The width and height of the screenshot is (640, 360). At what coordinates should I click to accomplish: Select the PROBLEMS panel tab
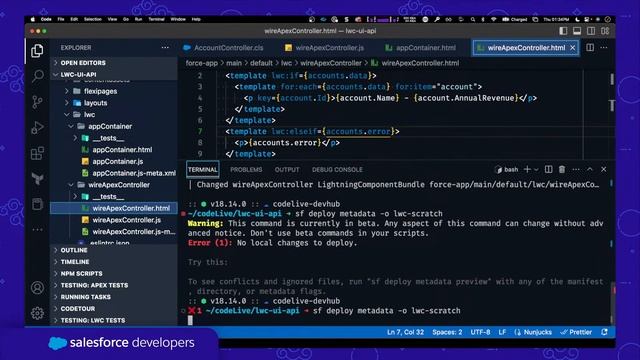(246, 170)
